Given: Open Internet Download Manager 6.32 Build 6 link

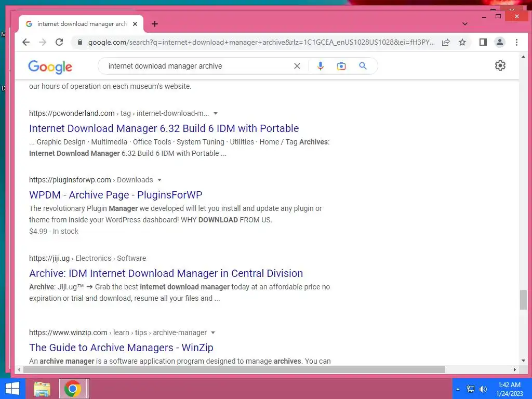Looking at the screenshot, I should pos(164,128).
